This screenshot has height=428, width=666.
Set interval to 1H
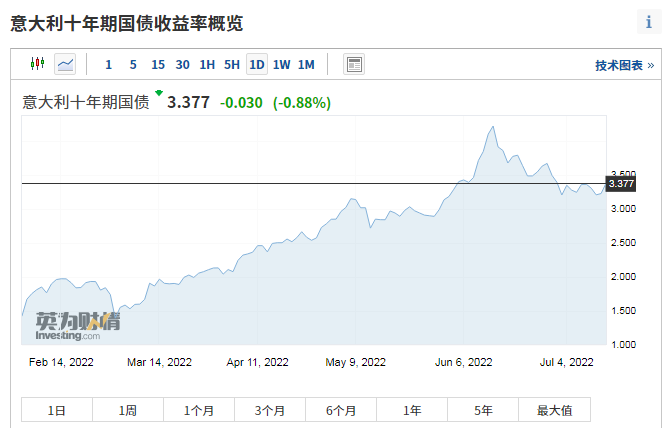coord(207,65)
